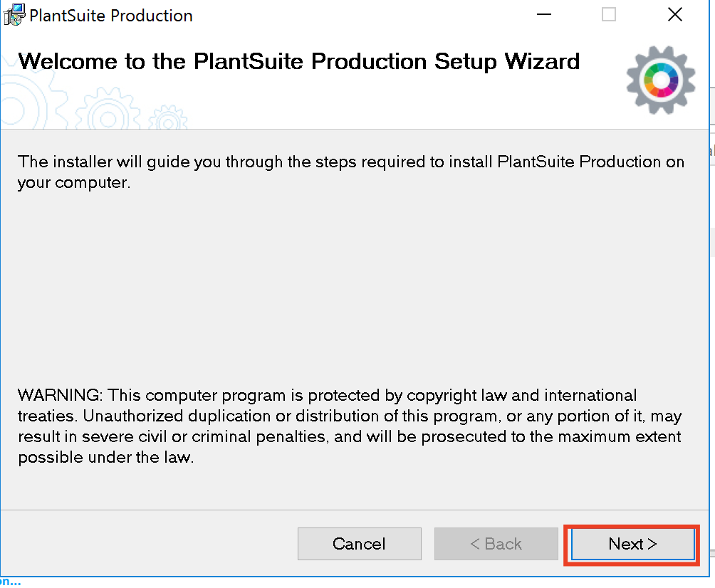715x588 pixels.
Task: Minimize the setup wizard window
Action: tap(543, 15)
